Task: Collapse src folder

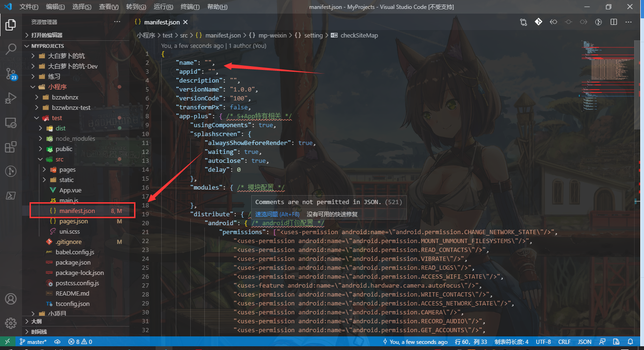Action: point(76,159)
